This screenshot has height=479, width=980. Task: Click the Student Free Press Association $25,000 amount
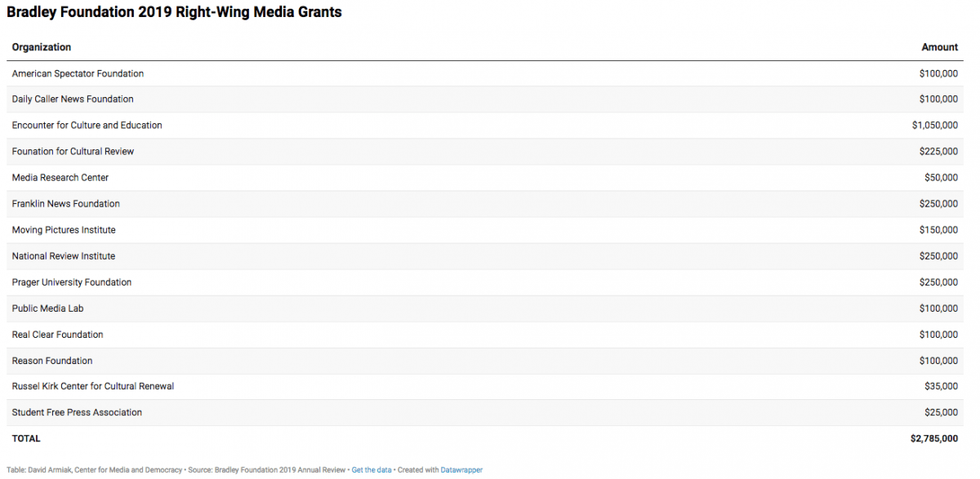click(x=940, y=412)
